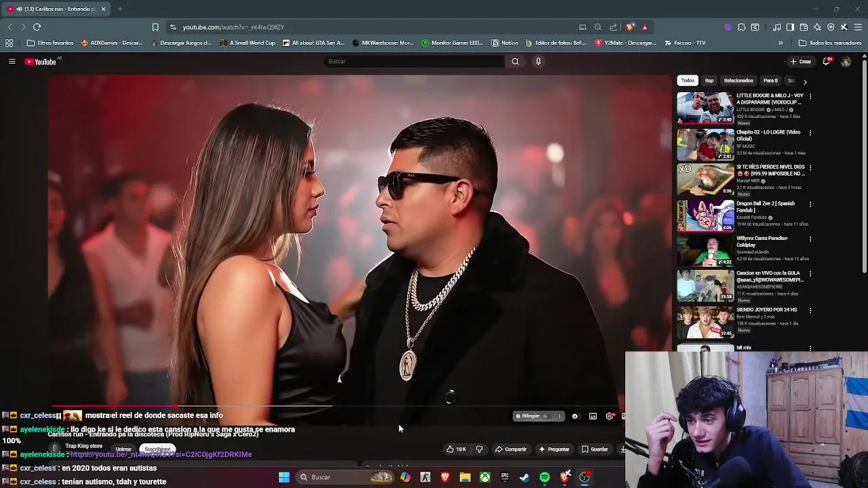Open the browser main hamburger menu
Viewport: 868px width, 488px height.
coord(858,27)
